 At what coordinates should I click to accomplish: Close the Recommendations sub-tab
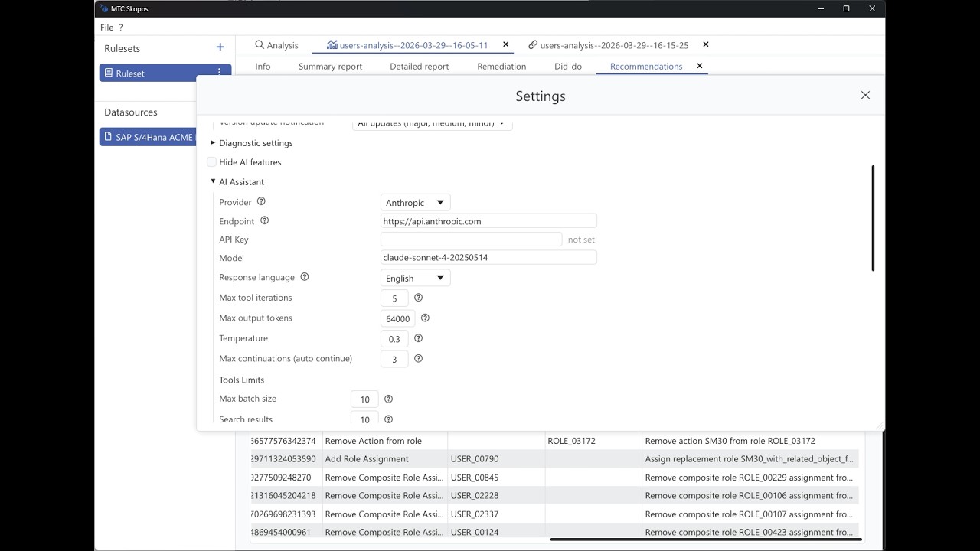[699, 66]
